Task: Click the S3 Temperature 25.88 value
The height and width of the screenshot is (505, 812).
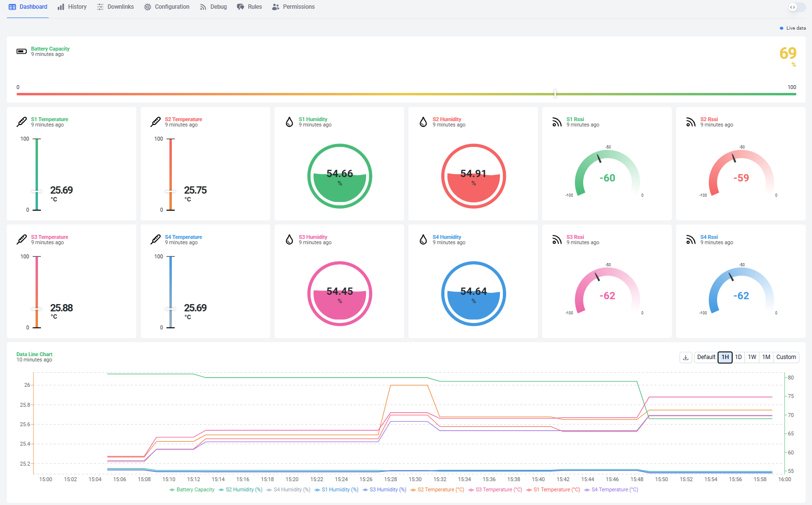Action: pyautogui.click(x=61, y=308)
